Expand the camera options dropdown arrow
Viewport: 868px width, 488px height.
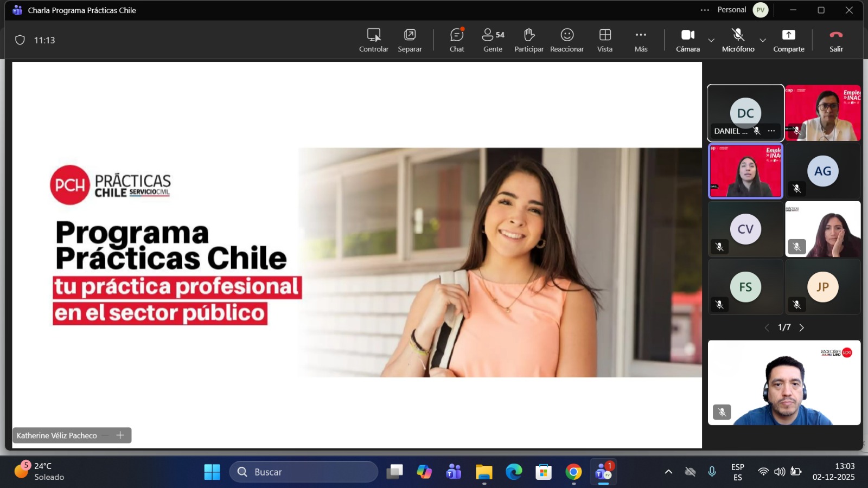pyautogui.click(x=711, y=40)
